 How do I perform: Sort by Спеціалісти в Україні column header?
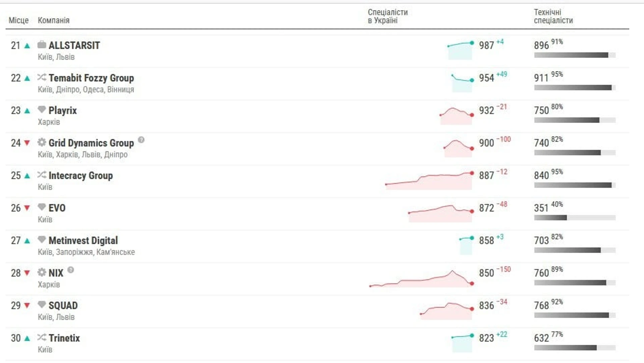click(x=388, y=16)
